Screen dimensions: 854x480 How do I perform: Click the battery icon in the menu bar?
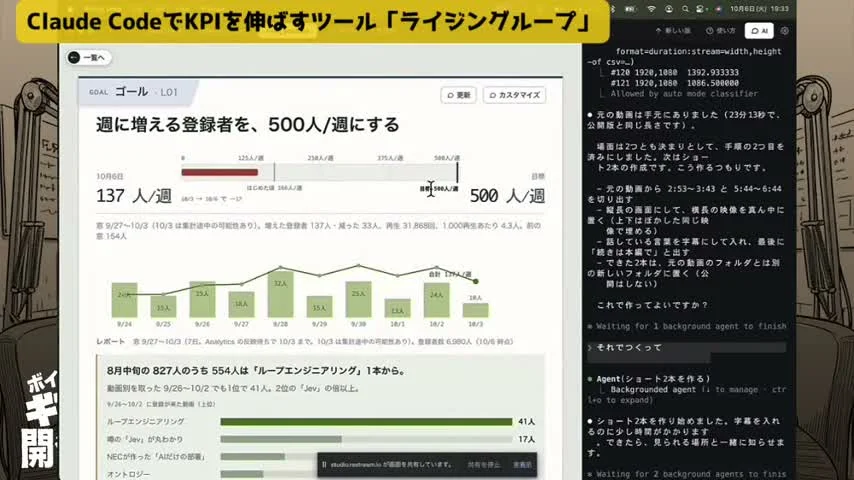(x=630, y=9)
